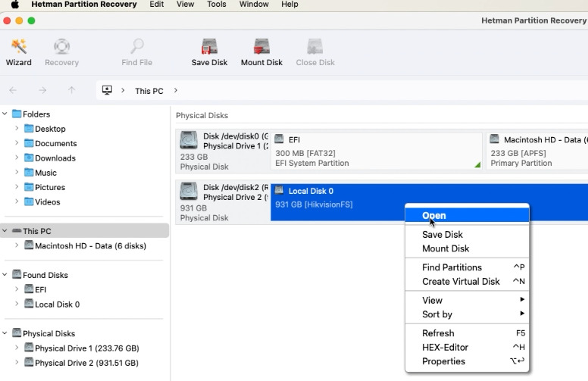The height and width of the screenshot is (381, 588).
Task: Click the Disk /dev/disk0 drive icon
Action: (x=189, y=140)
